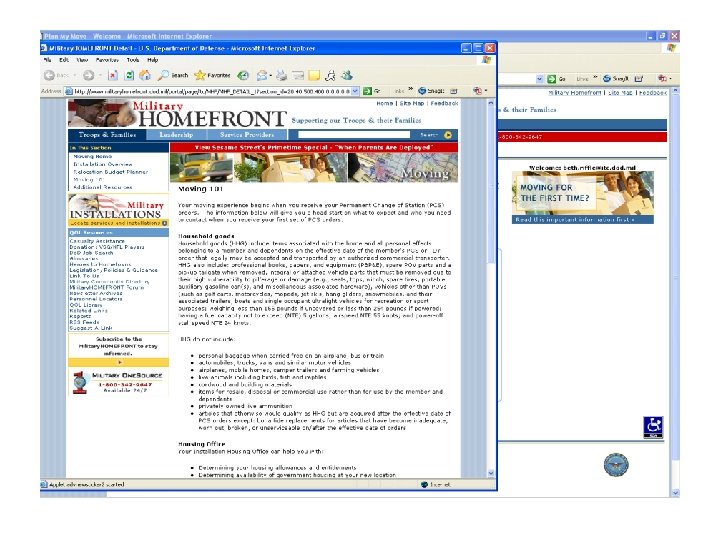
Task: Open the Legislation, Policies & Guidance link
Action: (x=113, y=270)
